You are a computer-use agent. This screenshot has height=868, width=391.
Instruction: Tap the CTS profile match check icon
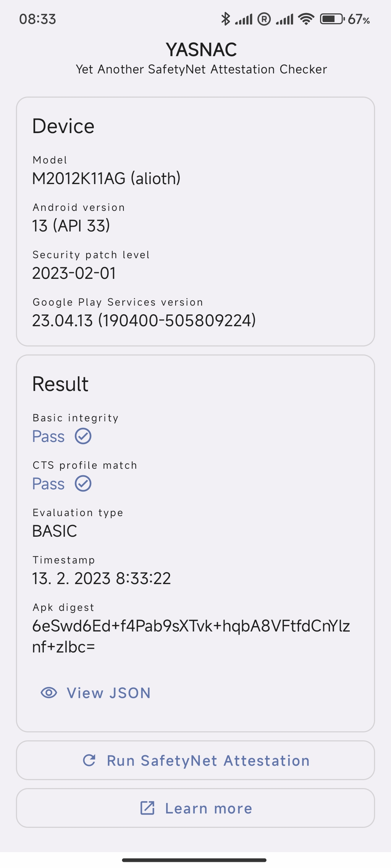click(x=83, y=484)
